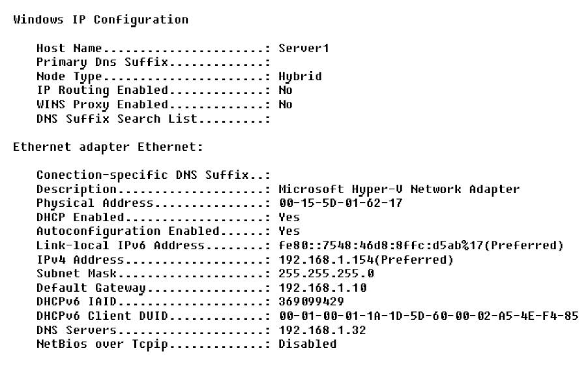The width and height of the screenshot is (588, 370).
Task: Click the link-local IPv6 address value
Action: (x=420, y=245)
